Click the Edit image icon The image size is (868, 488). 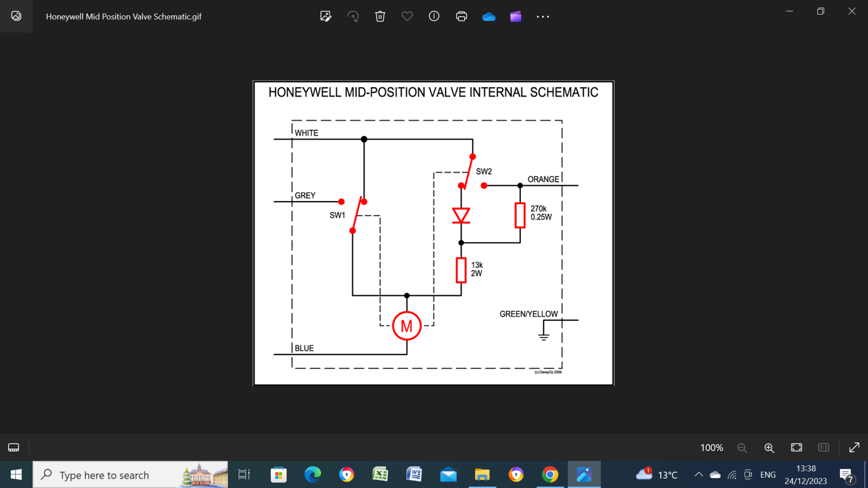(x=325, y=16)
